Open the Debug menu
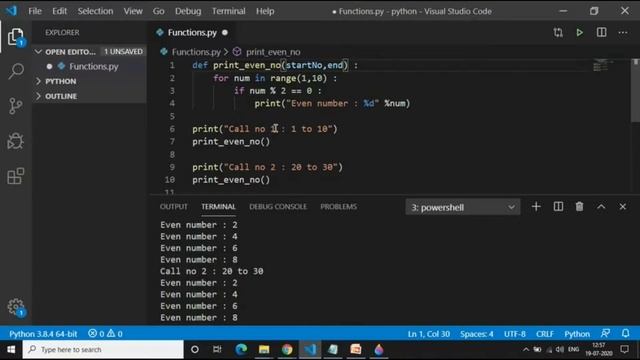 188,11
